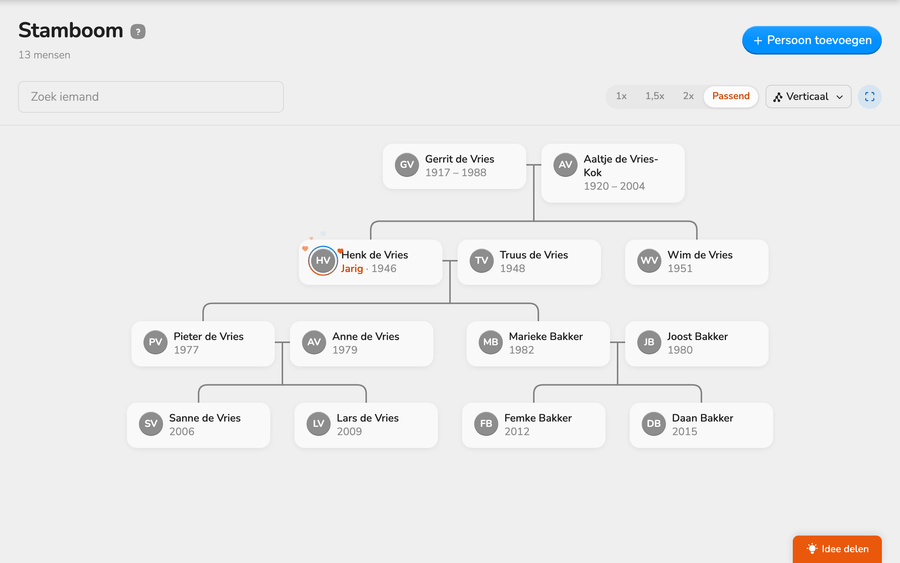The image size is (900, 563).
Task: Click the DB avatar of Daan Bakker
Action: (653, 424)
